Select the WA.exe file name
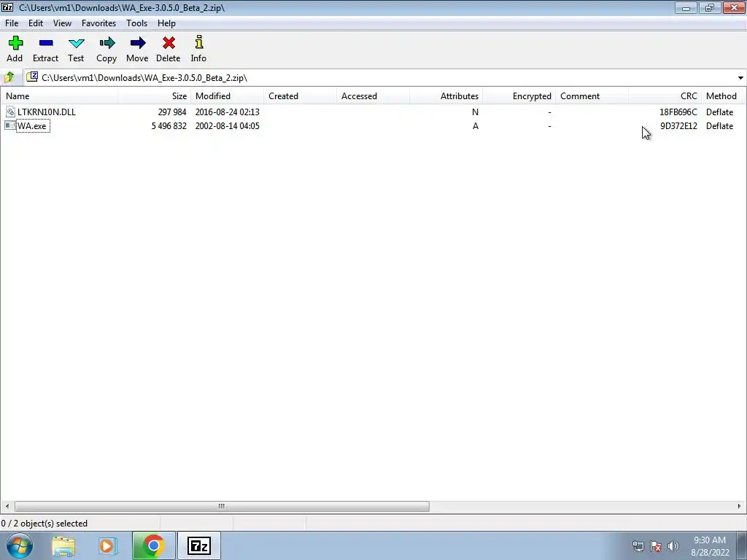 point(32,126)
